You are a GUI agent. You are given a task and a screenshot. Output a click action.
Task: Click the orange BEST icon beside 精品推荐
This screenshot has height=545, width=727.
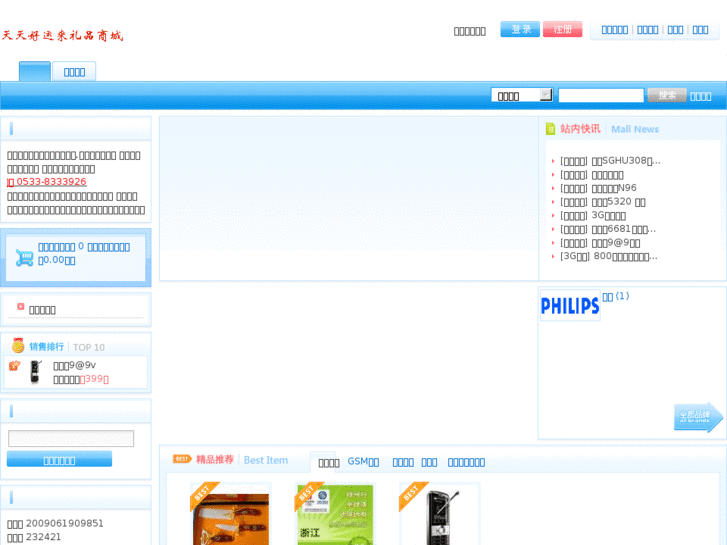182,459
